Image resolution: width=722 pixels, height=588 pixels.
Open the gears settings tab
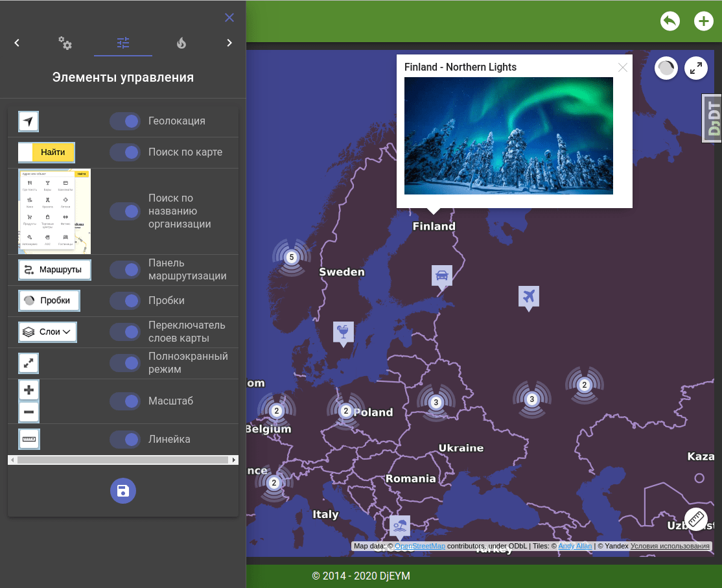65,43
